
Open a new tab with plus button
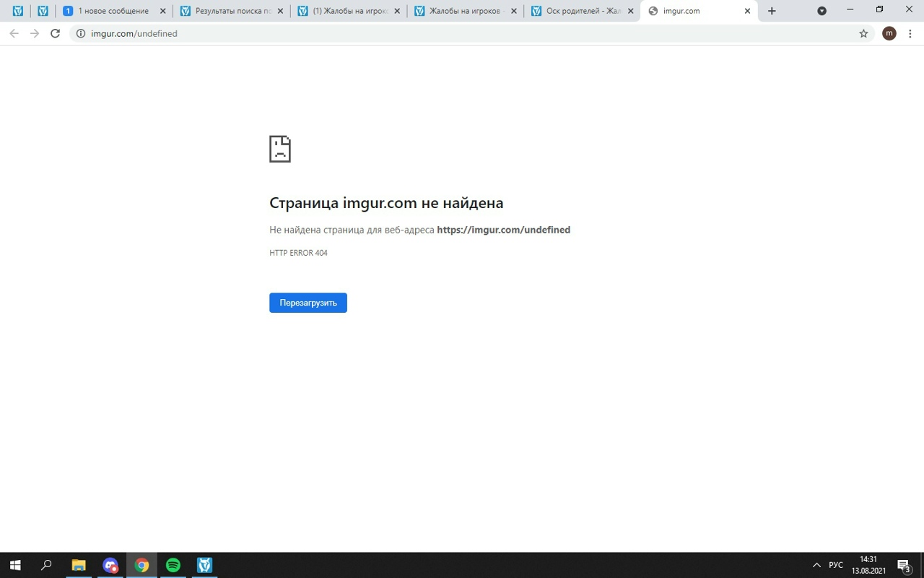772,11
